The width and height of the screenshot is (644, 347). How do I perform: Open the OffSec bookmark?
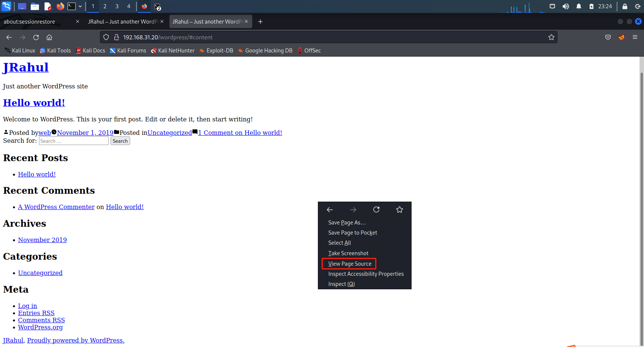point(309,51)
